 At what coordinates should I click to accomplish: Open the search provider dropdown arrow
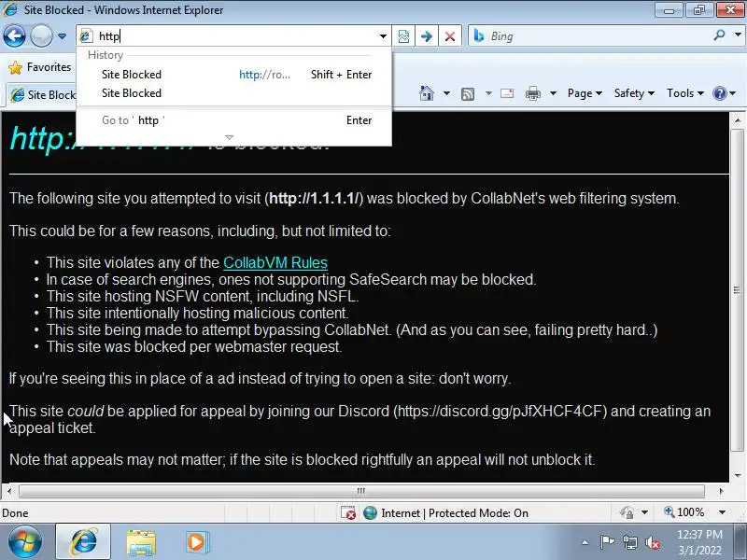pos(738,35)
